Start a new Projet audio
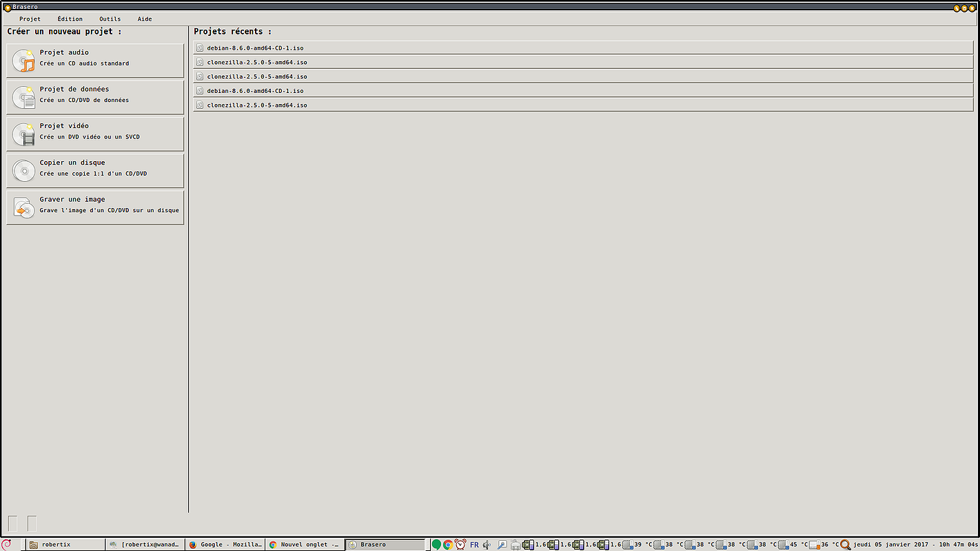Viewport: 980px width, 551px height. [x=95, y=61]
